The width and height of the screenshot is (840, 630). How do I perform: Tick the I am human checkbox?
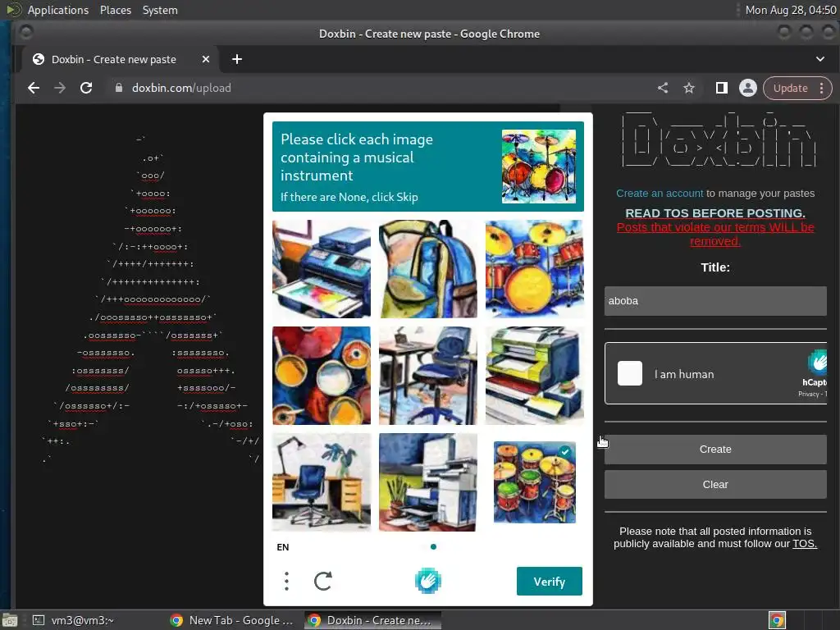630,373
